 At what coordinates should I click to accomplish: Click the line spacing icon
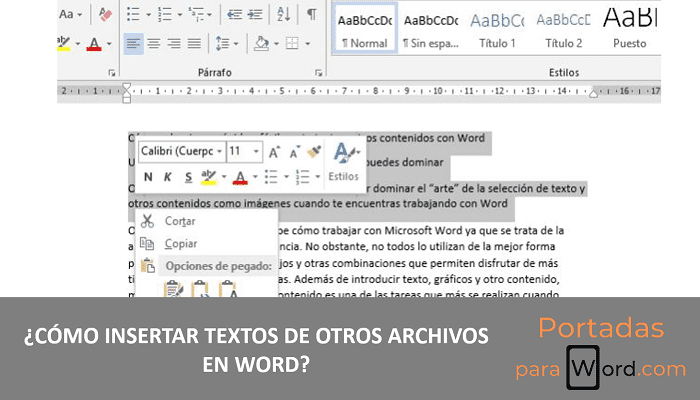(222, 44)
